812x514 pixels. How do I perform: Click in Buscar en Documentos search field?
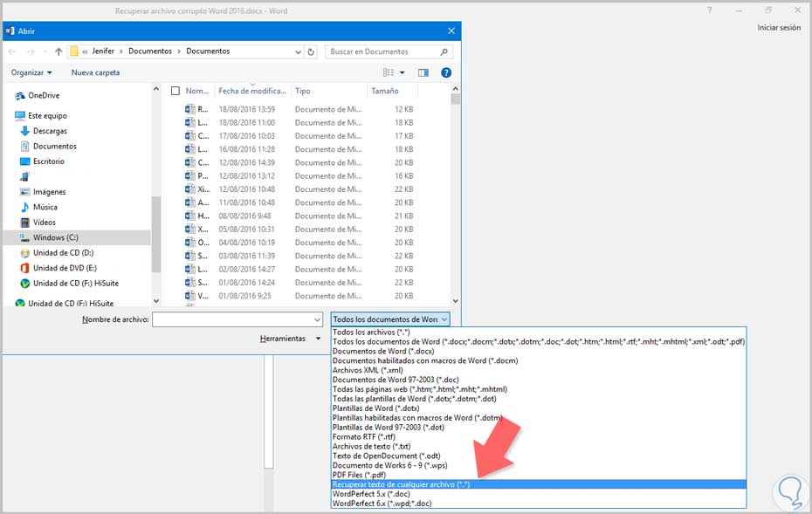coord(382,51)
